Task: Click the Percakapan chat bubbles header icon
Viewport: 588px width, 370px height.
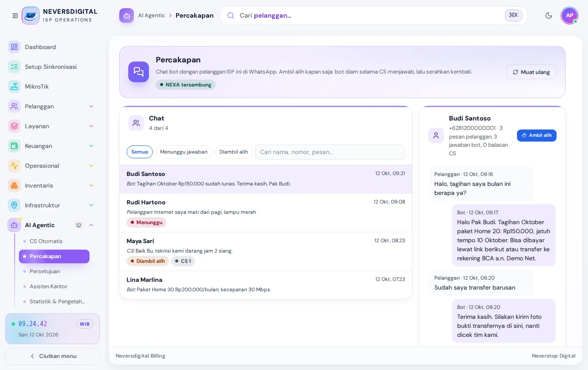Action: pyautogui.click(x=139, y=72)
